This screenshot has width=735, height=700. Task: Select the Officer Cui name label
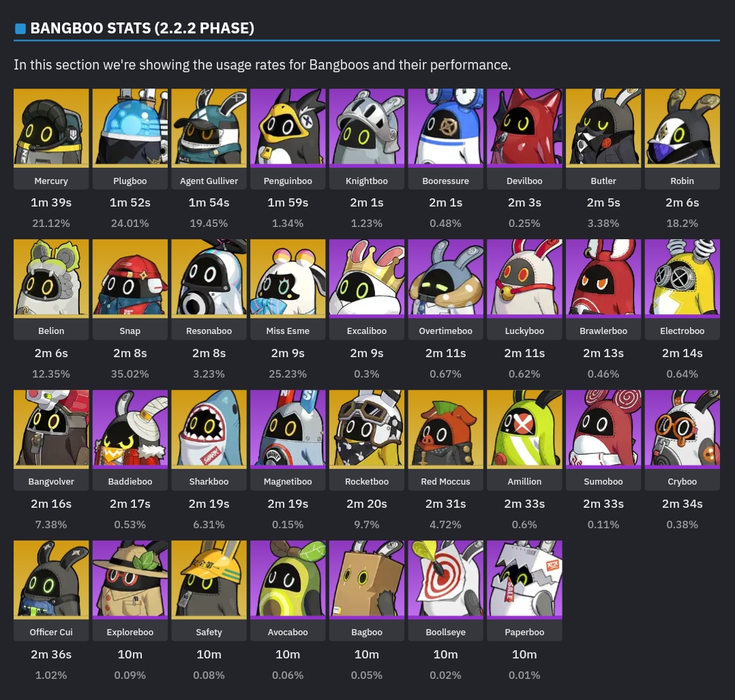[x=51, y=632]
